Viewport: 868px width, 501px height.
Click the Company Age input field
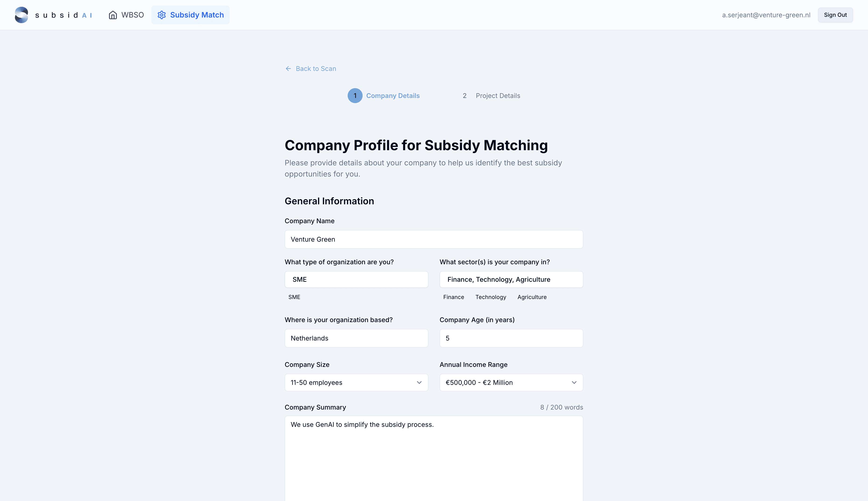[x=511, y=338]
